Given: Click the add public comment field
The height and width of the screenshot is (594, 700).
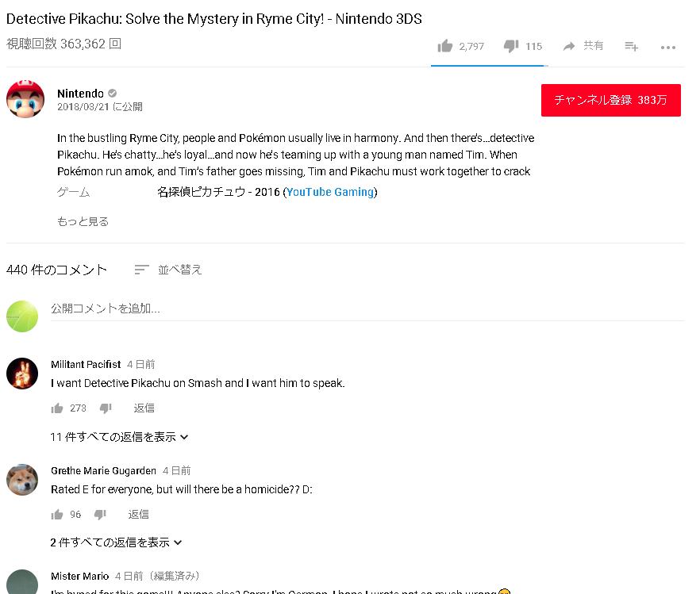Looking at the screenshot, I should pos(367,308).
